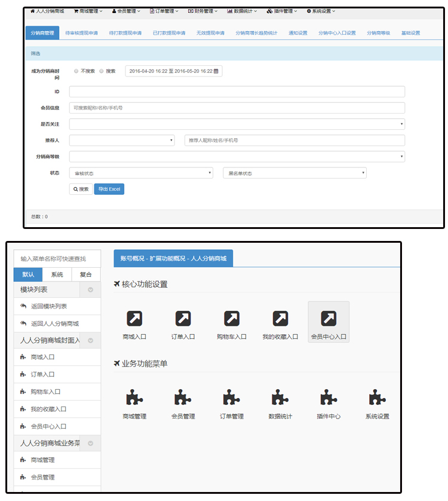Screen dimensions: 448x501
Task: Click the shopping cart icon for 商城管理 menu
Action: click(76, 11)
